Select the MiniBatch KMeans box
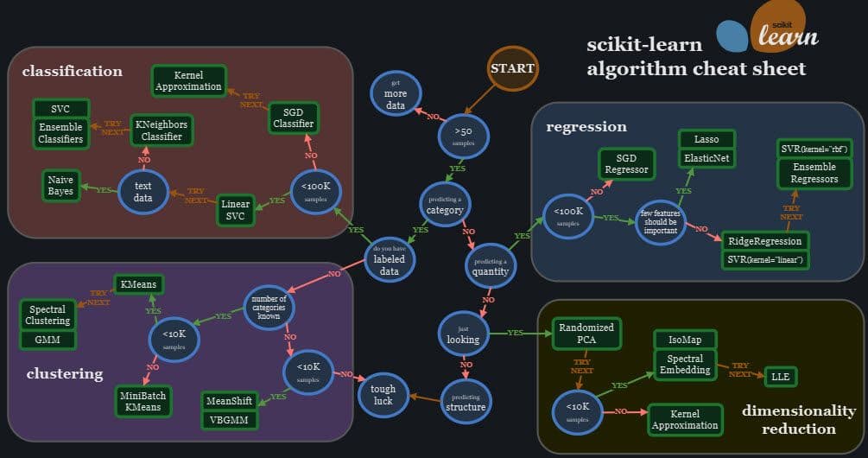This screenshot has height=458, width=868. click(143, 402)
